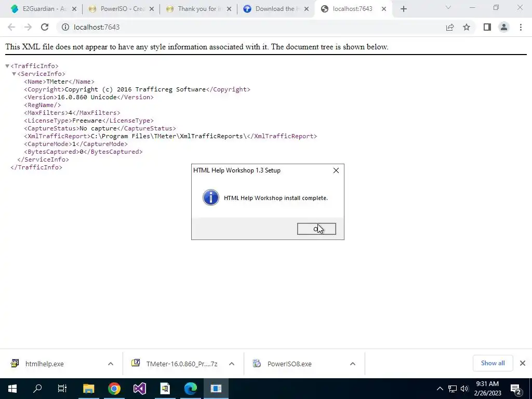Open Visual Studio from taskbar
Image resolution: width=532 pixels, height=399 pixels.
coord(139,389)
